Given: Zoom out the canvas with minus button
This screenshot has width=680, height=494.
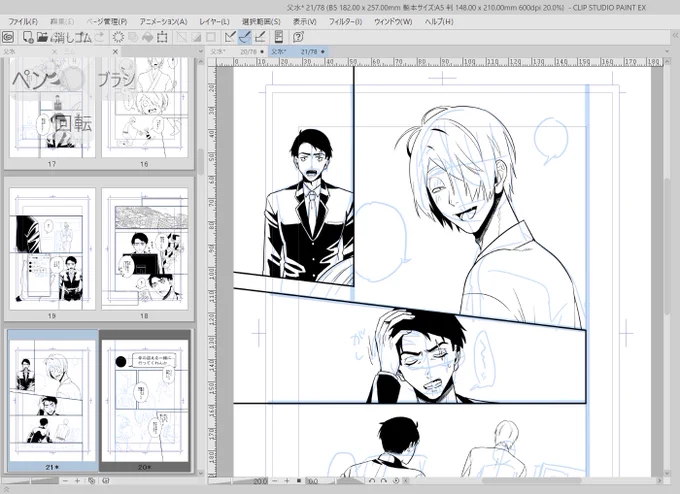Looking at the screenshot, I should (275, 481).
